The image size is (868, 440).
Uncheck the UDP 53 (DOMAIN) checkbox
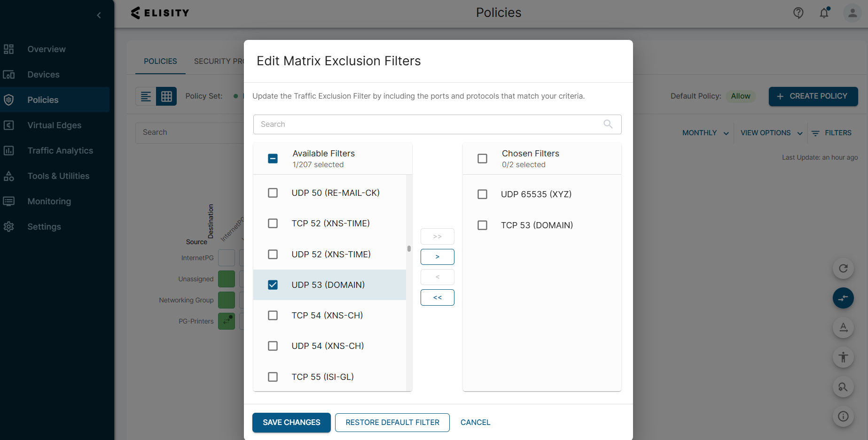click(273, 285)
